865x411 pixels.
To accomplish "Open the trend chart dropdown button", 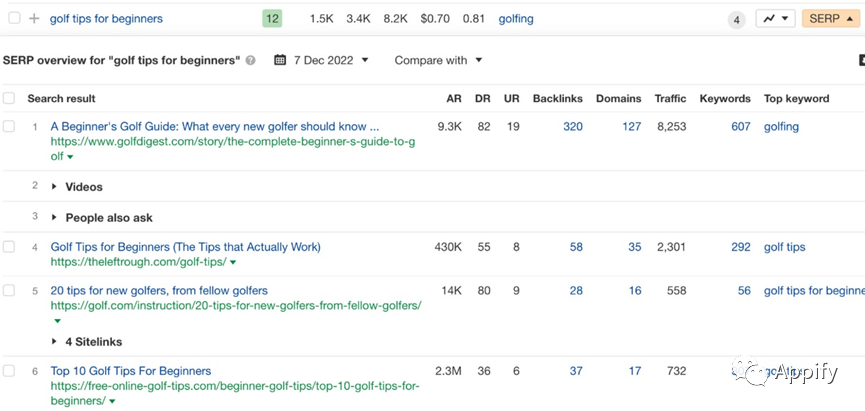I will [x=775, y=19].
